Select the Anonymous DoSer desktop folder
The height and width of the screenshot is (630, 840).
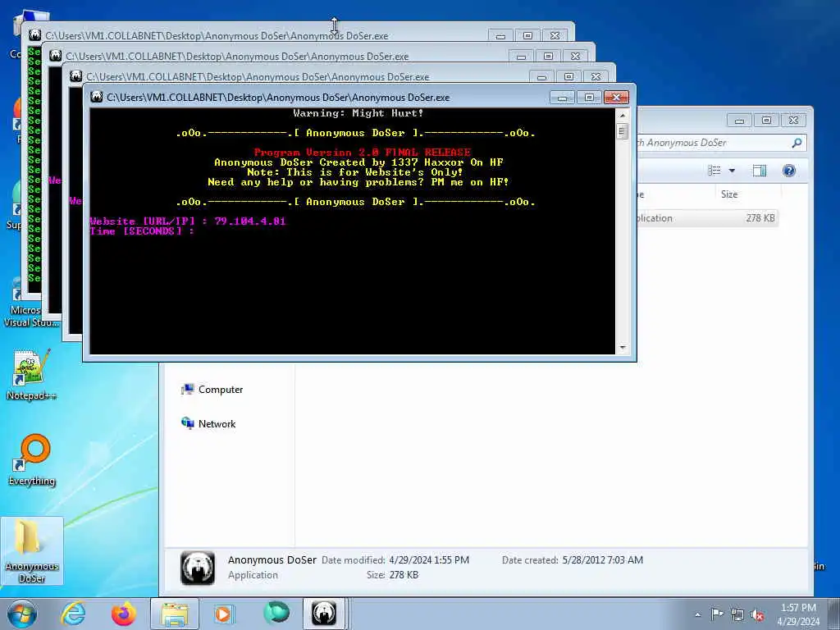(x=32, y=550)
